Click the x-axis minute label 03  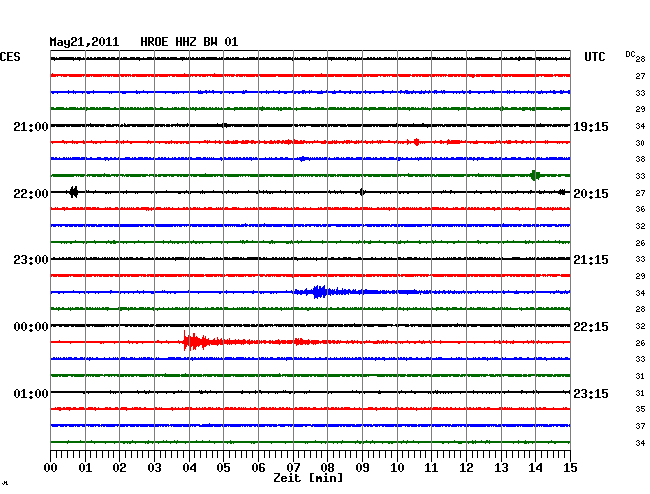[x=154, y=468]
